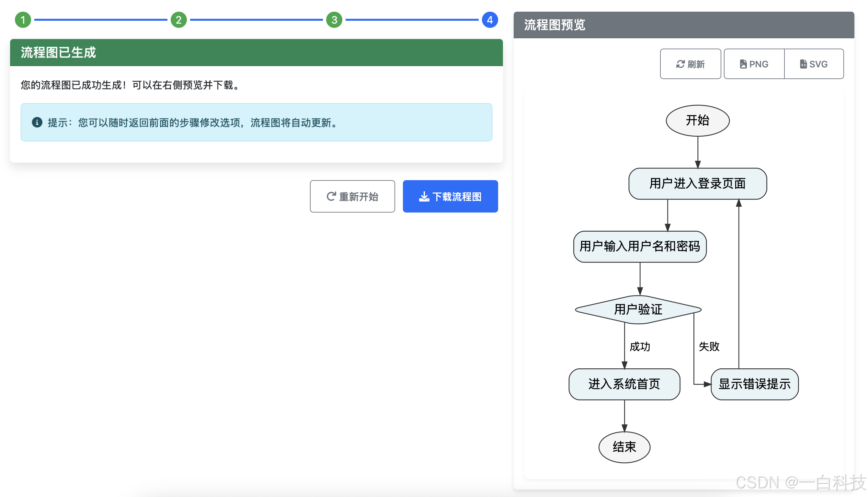This screenshot has width=868, height=497.
Task: Select the 用户输入用户名和密码 node
Action: 640,247
